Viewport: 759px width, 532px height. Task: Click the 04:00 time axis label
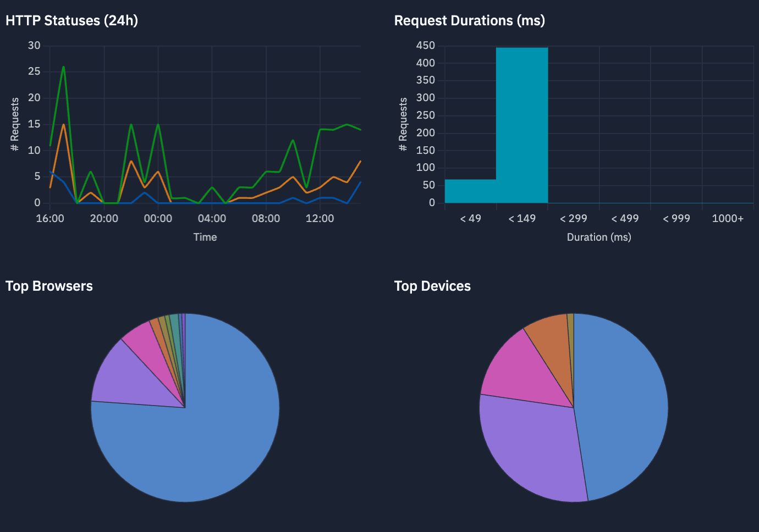(x=212, y=218)
